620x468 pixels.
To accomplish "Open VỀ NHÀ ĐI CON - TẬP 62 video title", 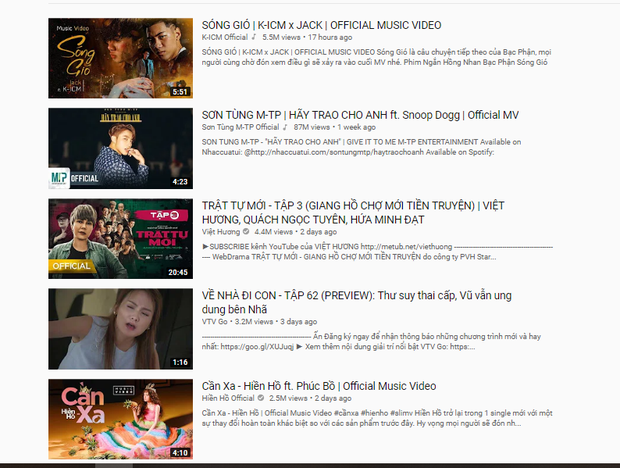I will 357,302.
